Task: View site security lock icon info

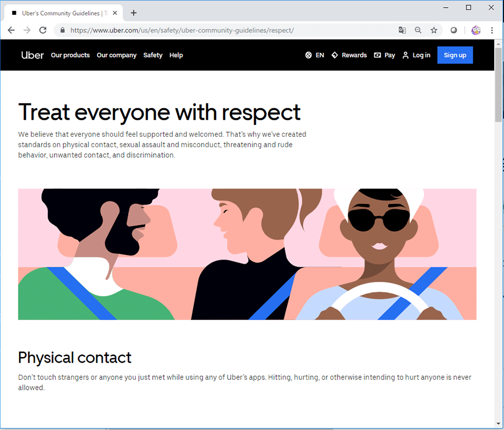Action: click(62, 30)
